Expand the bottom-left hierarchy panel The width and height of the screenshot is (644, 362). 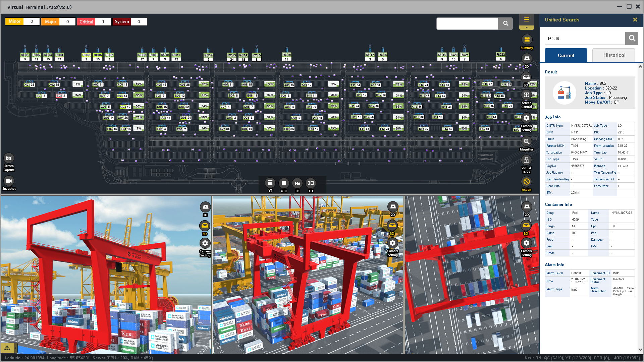(x=7, y=348)
